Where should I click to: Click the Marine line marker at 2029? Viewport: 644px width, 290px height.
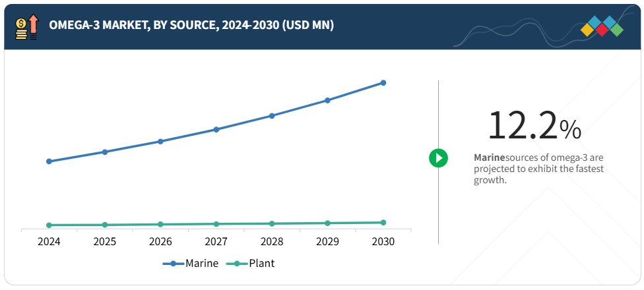click(328, 100)
